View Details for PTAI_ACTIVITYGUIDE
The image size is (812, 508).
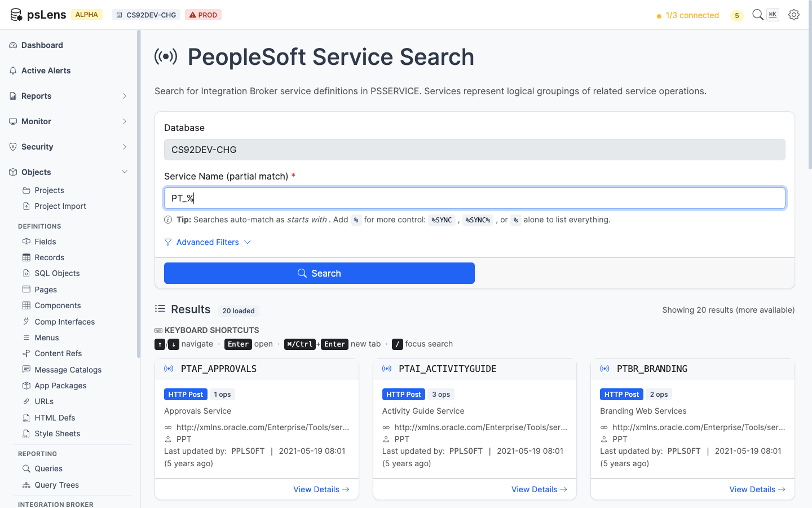[x=540, y=489]
